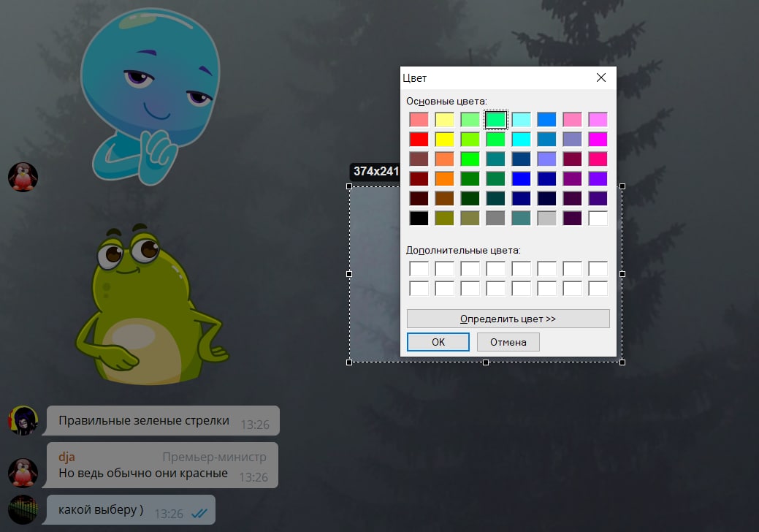Select the first empty custom color slot
This screenshot has width=759, height=532.
(419, 269)
